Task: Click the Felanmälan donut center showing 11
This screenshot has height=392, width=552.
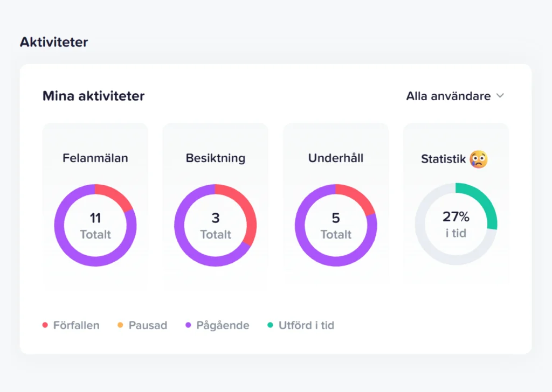Action: pyautogui.click(x=95, y=226)
